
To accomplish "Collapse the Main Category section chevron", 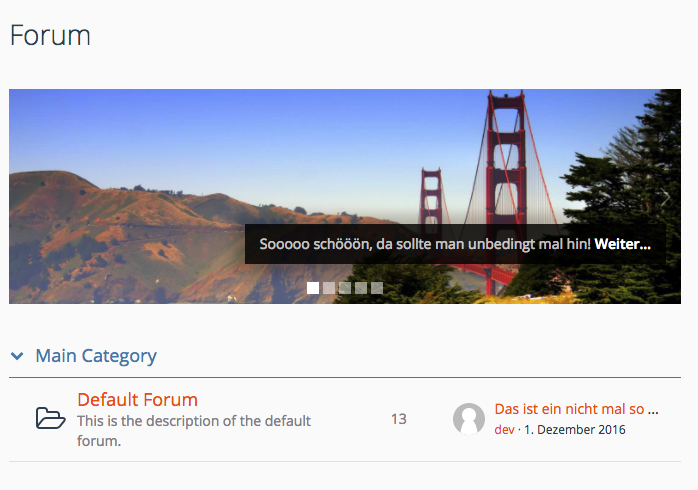I will pos(17,356).
